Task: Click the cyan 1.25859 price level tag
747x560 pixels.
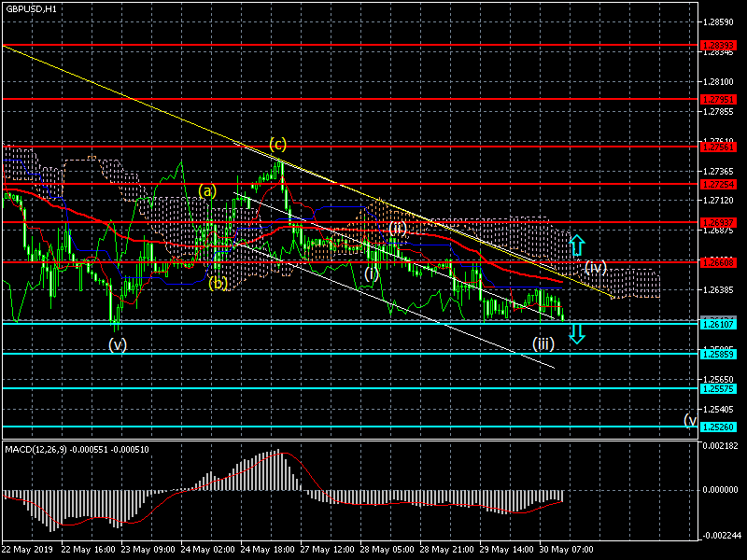Action: (720, 354)
